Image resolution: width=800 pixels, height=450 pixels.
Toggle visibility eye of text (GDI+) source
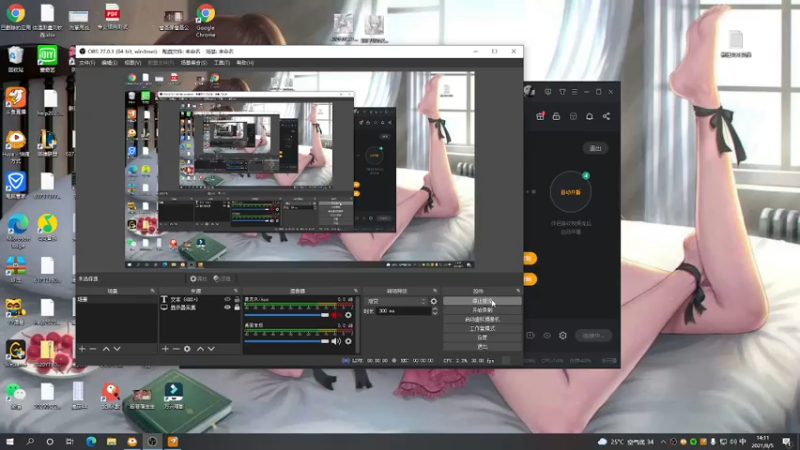click(x=228, y=299)
